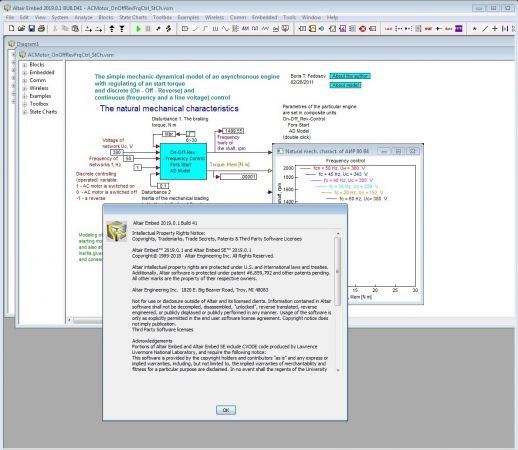518x450 pixels.
Task: Click the single-step simulation icon
Action: point(158,29)
